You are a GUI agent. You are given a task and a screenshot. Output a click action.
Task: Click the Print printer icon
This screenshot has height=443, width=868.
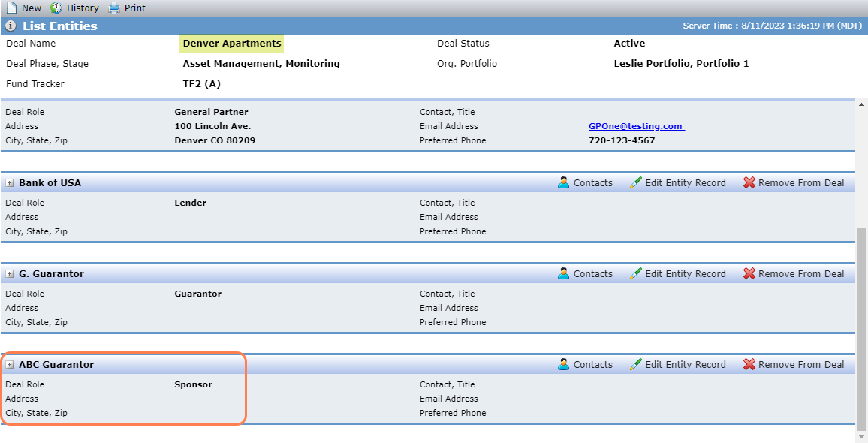113,8
